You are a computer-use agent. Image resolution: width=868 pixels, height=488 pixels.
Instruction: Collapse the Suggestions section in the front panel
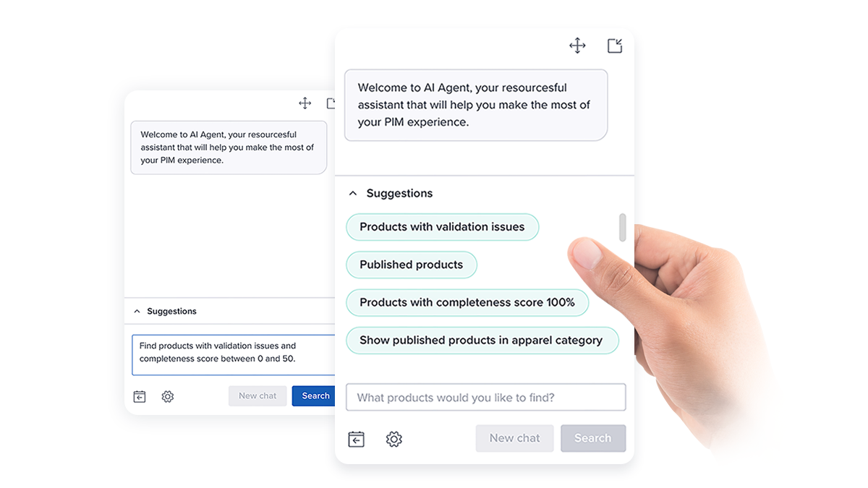pyautogui.click(x=353, y=194)
